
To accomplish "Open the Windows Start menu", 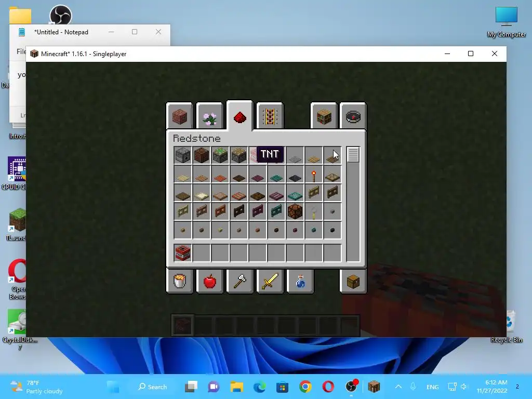I will pyautogui.click(x=113, y=387).
